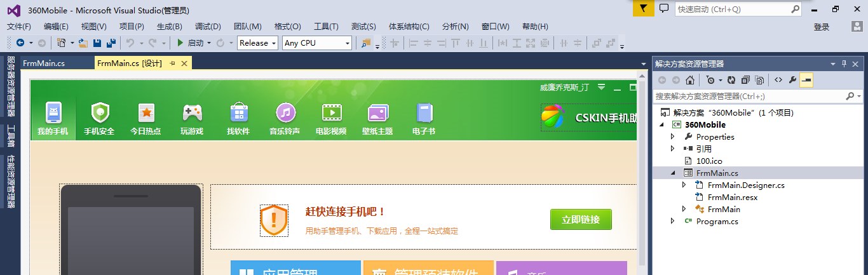Select the 找软件 bag icon in designer
This screenshot has width=868, height=275.
point(239,113)
